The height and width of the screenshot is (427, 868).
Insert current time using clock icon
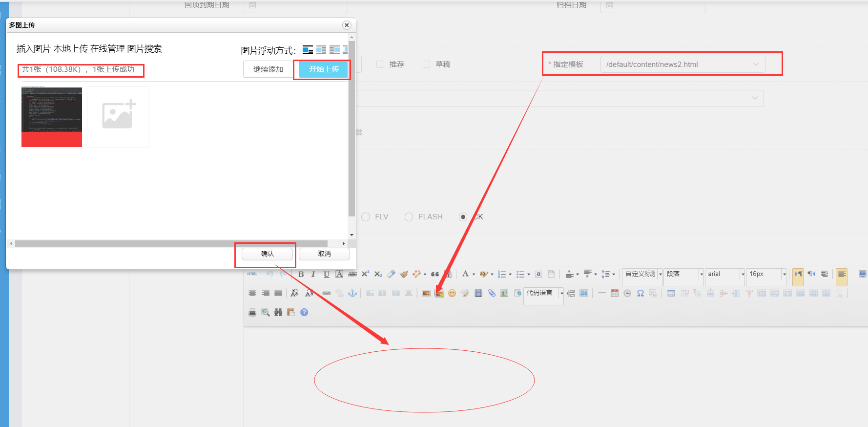(627, 293)
